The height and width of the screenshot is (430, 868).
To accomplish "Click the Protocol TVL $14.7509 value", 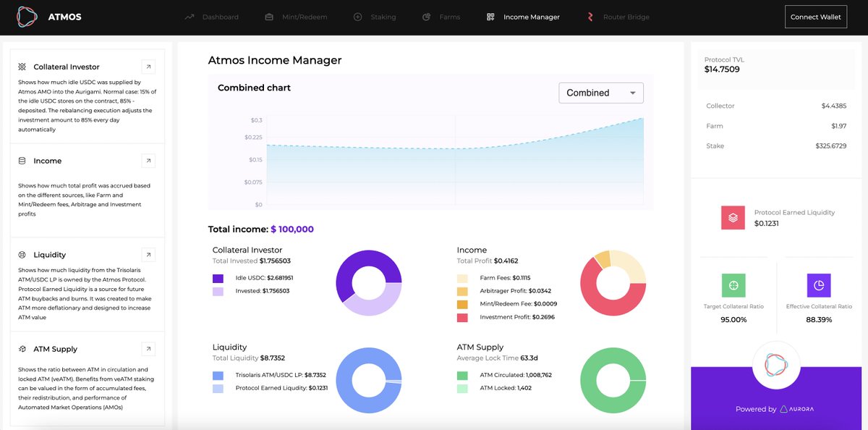I will (x=722, y=69).
